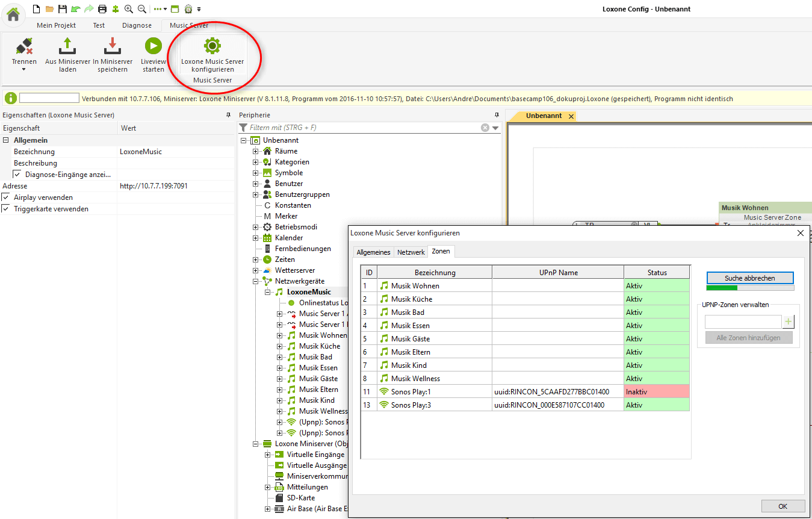Collapse the LoxoneMusic tree node
This screenshot has height=519, width=812.
pyautogui.click(x=267, y=292)
